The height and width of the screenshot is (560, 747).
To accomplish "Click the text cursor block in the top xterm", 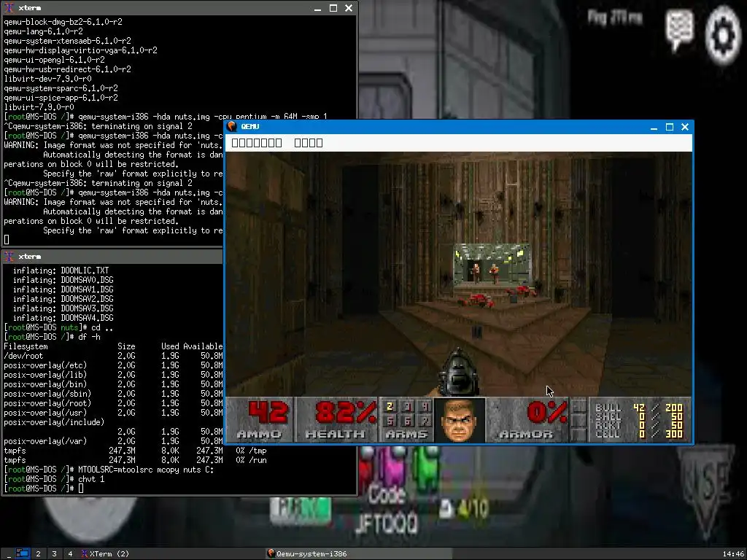I will pyautogui.click(x=6, y=239).
